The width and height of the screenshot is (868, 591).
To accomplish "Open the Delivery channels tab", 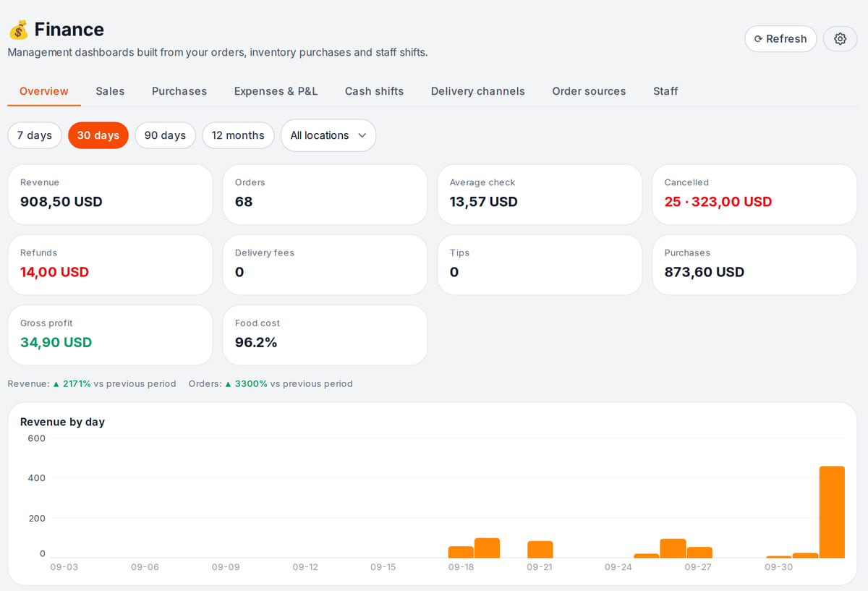I will (478, 91).
